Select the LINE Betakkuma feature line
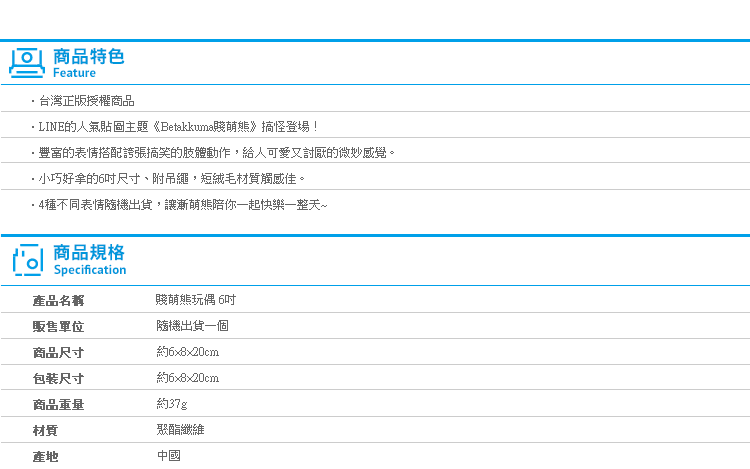 click(x=175, y=127)
